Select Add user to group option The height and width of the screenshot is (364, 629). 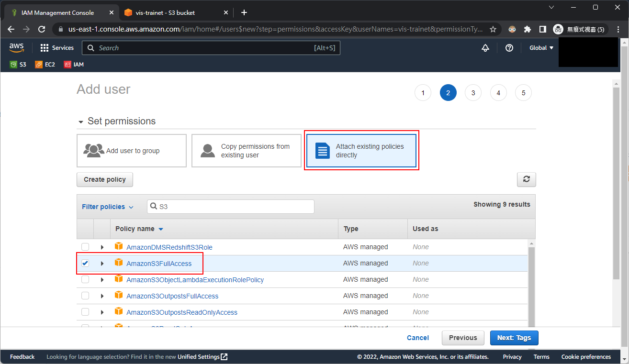coord(132,151)
